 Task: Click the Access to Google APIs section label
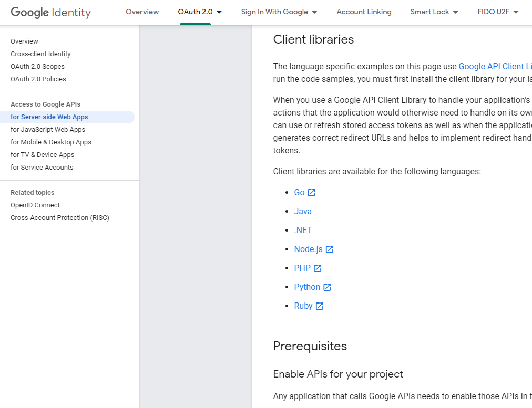click(45, 104)
